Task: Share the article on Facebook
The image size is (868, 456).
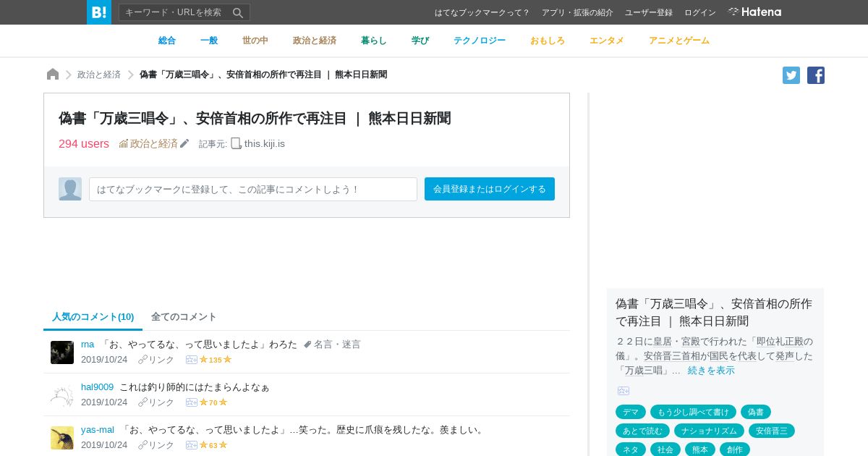Action: (x=816, y=75)
